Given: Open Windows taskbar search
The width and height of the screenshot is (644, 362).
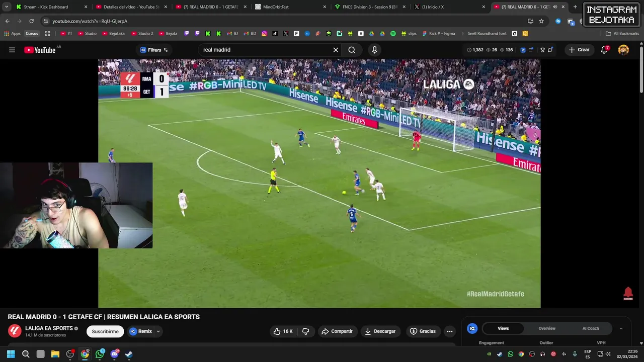Looking at the screenshot, I should coord(26,354).
